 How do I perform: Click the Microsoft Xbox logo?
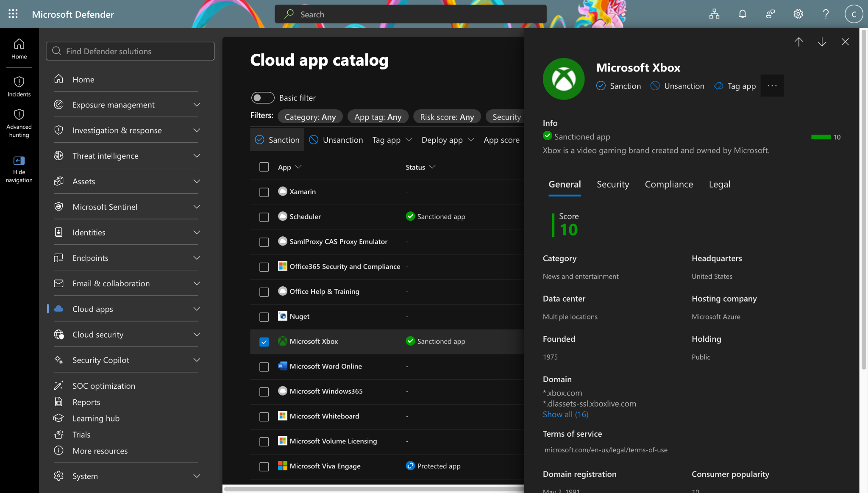click(564, 79)
